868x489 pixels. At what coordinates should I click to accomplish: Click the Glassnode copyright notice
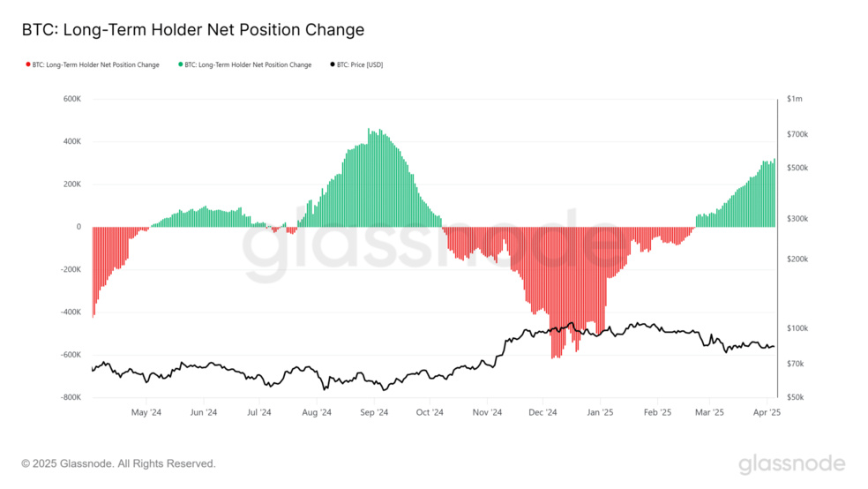click(x=118, y=463)
